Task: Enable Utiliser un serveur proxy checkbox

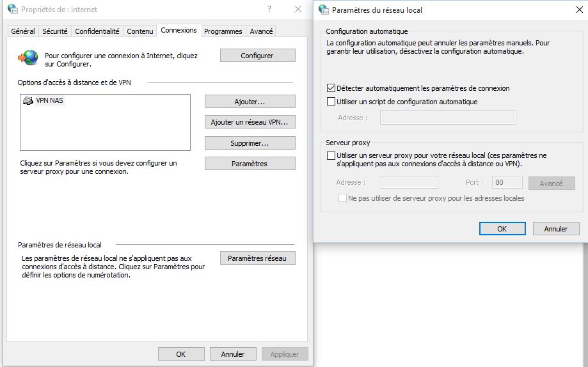Action: click(331, 155)
